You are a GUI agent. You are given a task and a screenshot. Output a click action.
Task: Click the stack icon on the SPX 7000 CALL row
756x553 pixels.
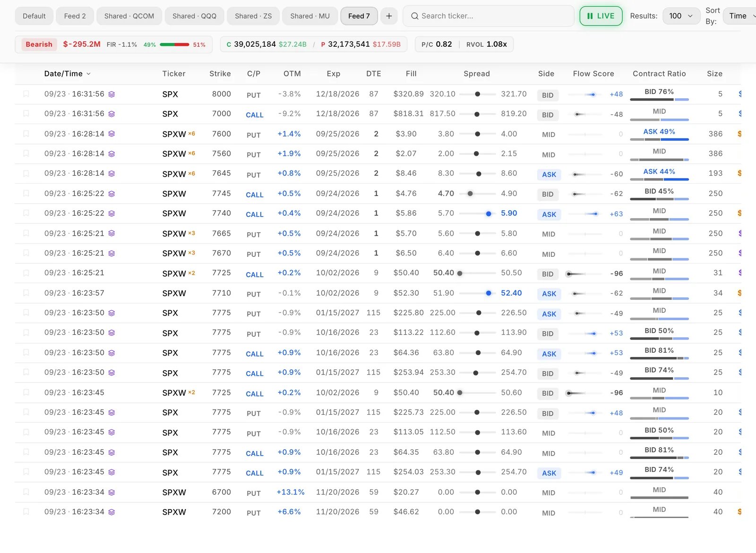(x=112, y=114)
